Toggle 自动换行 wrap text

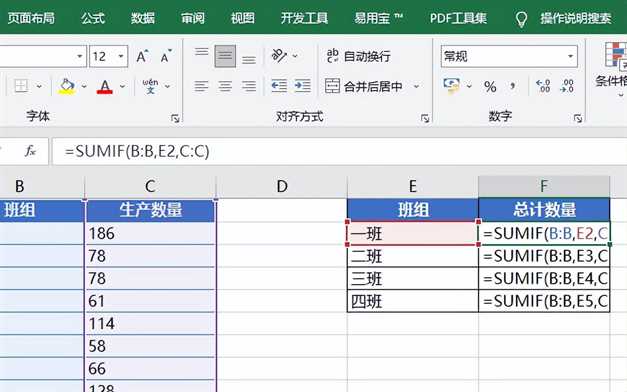(x=358, y=56)
